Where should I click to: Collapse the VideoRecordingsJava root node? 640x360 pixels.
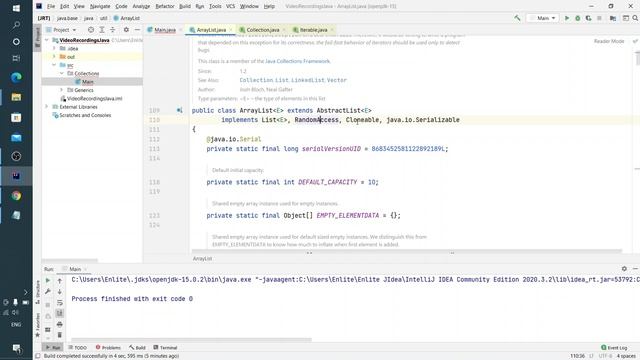coord(47,40)
